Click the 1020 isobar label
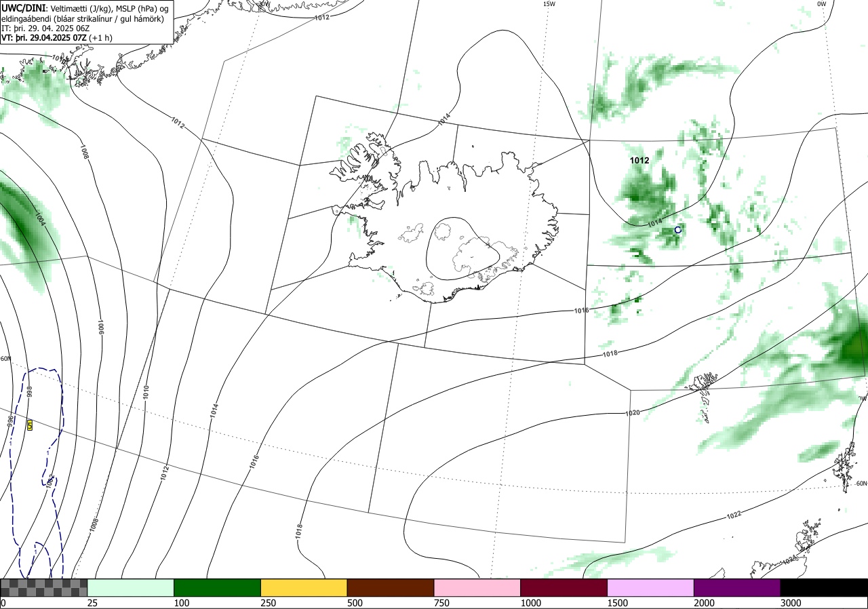 (632, 412)
